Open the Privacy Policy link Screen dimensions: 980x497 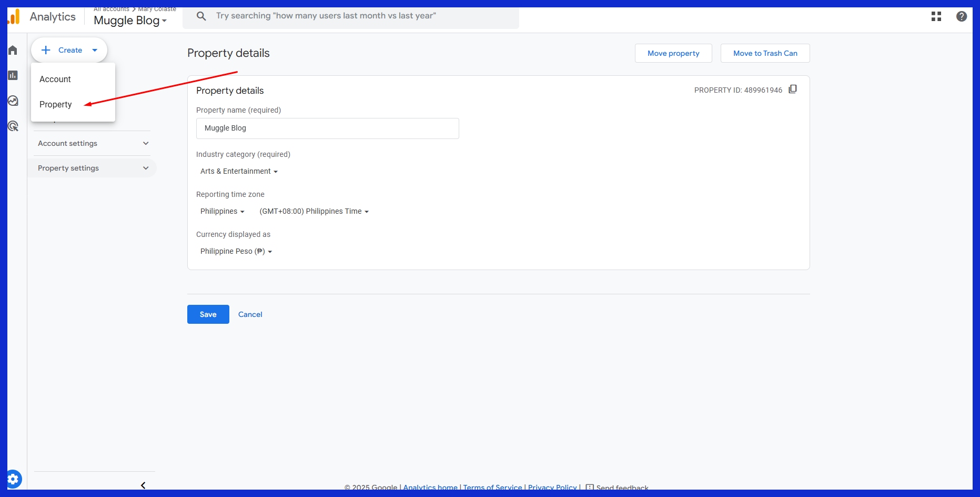point(552,488)
